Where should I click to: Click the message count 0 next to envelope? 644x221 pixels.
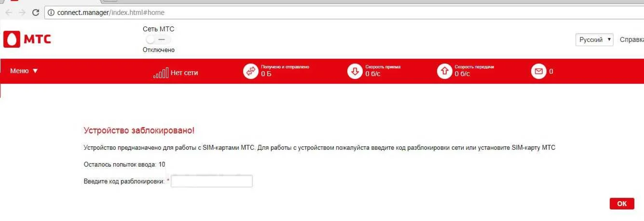(x=551, y=72)
